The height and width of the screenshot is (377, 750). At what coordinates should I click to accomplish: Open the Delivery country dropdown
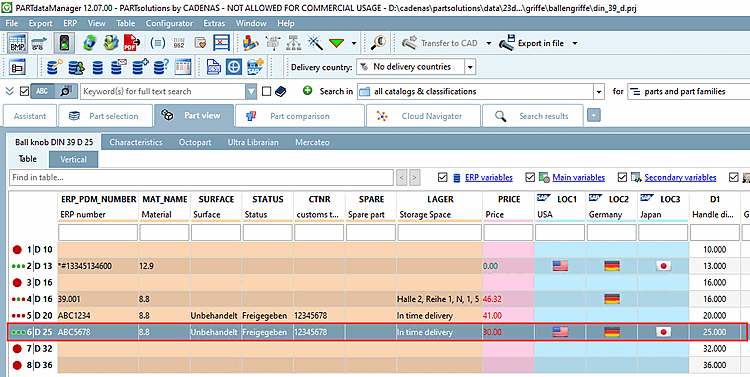(470, 67)
